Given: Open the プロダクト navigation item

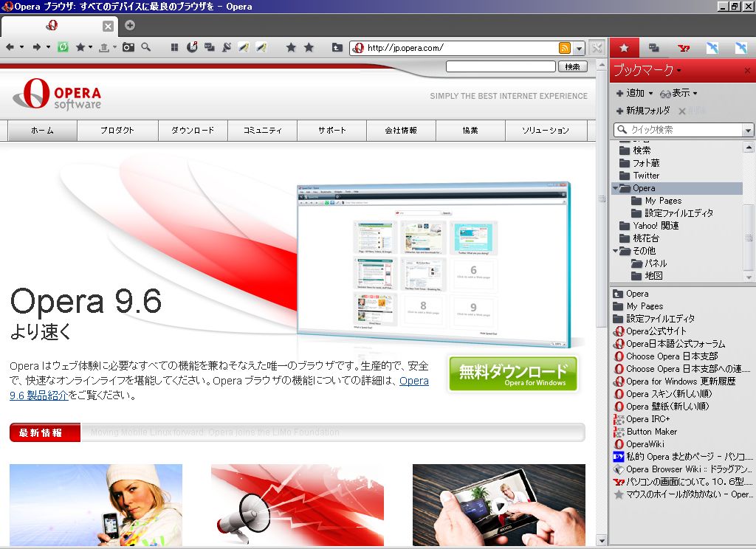Looking at the screenshot, I should 117,130.
